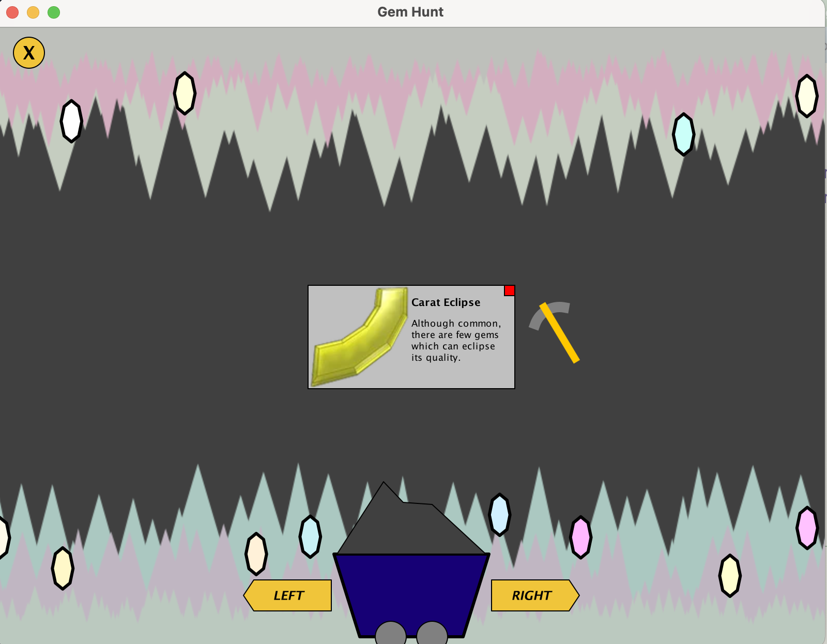Click the Gem Hunt title bar

click(x=410, y=12)
